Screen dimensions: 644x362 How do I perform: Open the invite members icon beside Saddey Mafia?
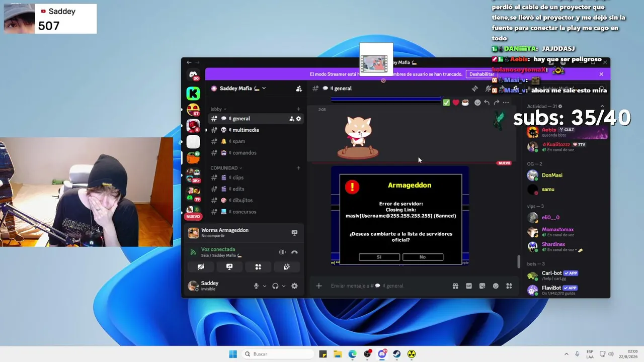point(299,88)
